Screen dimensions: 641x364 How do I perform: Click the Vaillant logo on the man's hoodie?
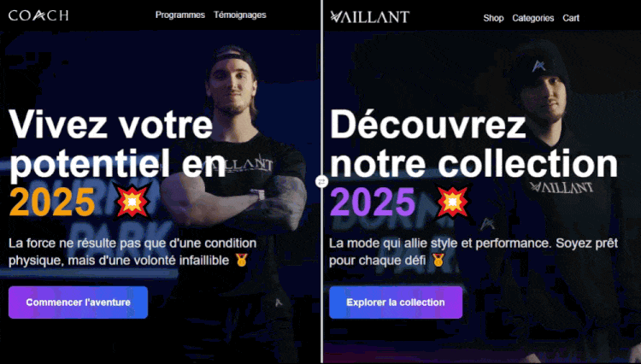(562, 187)
